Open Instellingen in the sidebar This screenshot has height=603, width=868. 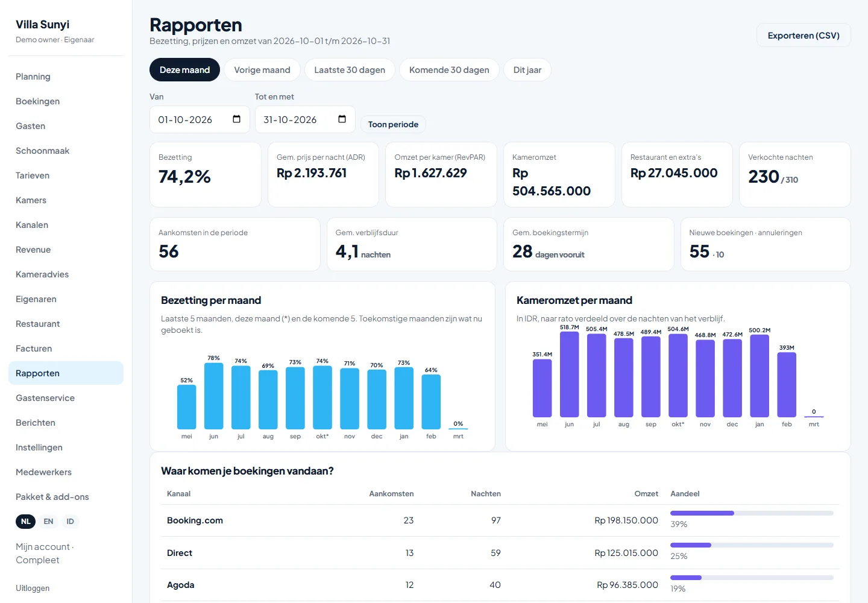[x=66, y=447]
